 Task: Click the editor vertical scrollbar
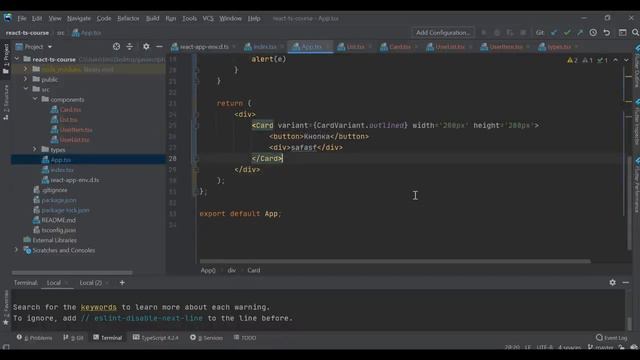(x=629, y=203)
